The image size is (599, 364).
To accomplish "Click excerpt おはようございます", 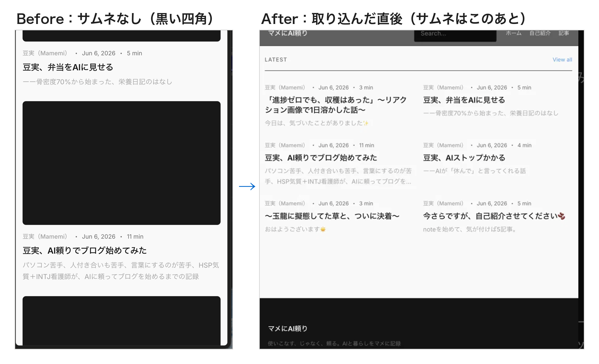I will (295, 229).
